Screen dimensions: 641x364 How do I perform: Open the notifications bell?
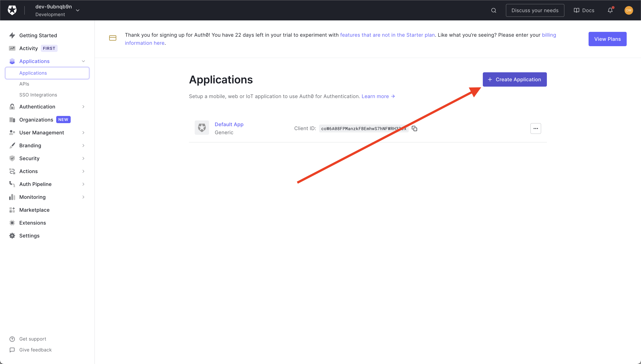point(610,10)
